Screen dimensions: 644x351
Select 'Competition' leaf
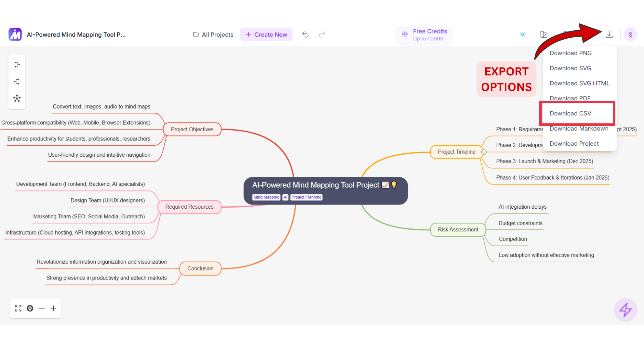tap(513, 239)
